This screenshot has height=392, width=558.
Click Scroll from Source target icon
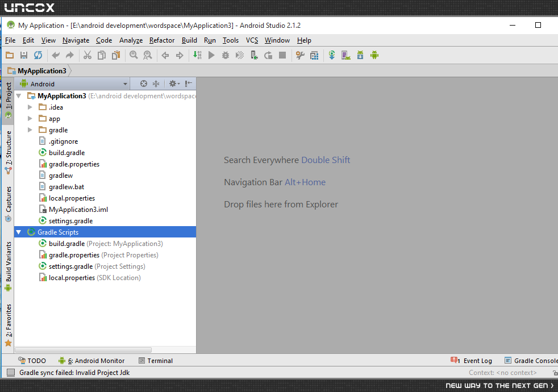[143, 84]
